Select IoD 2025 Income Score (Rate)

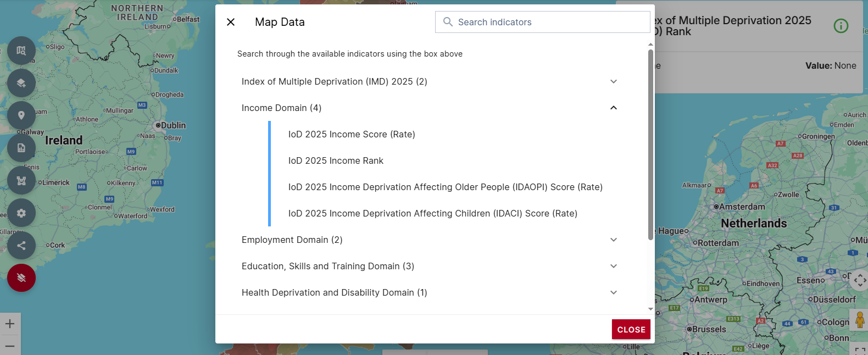pyautogui.click(x=352, y=134)
